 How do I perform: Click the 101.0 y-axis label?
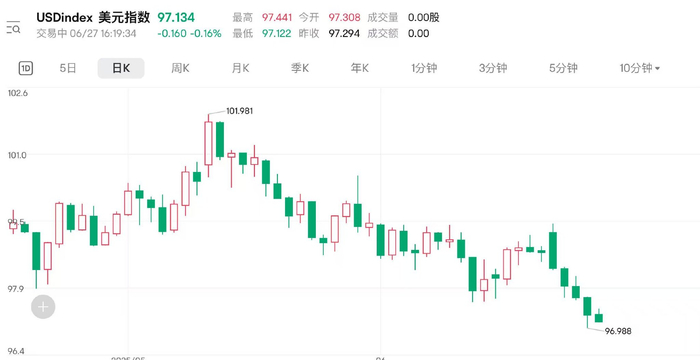click(x=17, y=155)
